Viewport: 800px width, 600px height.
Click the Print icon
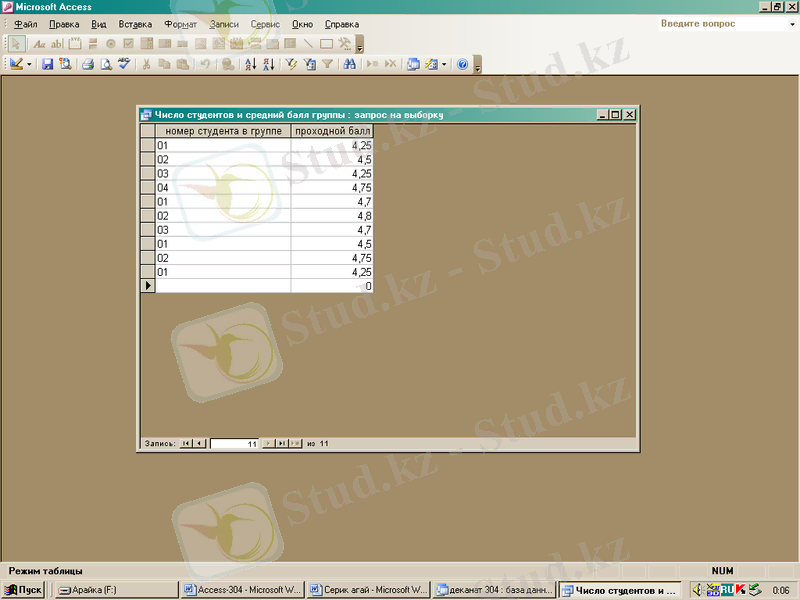pyautogui.click(x=87, y=64)
